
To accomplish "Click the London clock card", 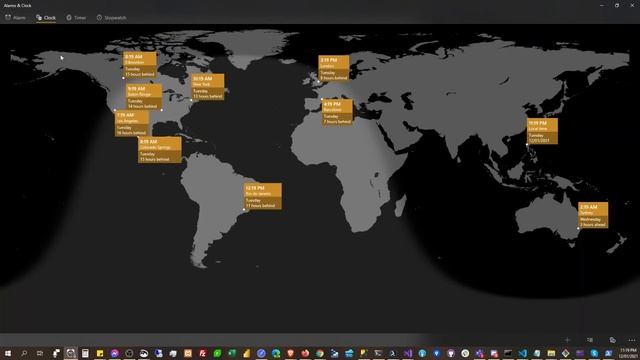I will tap(334, 68).
